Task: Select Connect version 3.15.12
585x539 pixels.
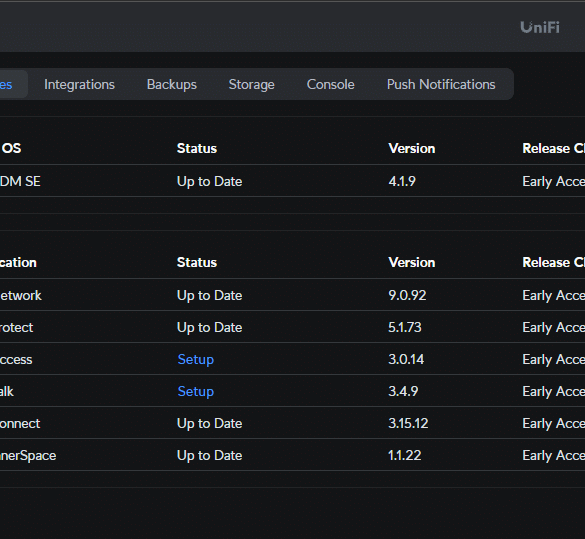Action: [408, 423]
